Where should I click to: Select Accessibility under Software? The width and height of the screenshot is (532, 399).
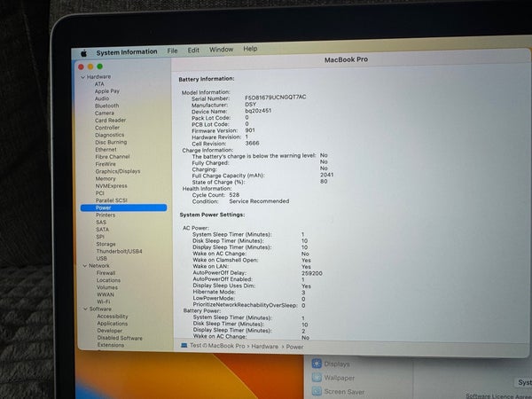click(113, 317)
